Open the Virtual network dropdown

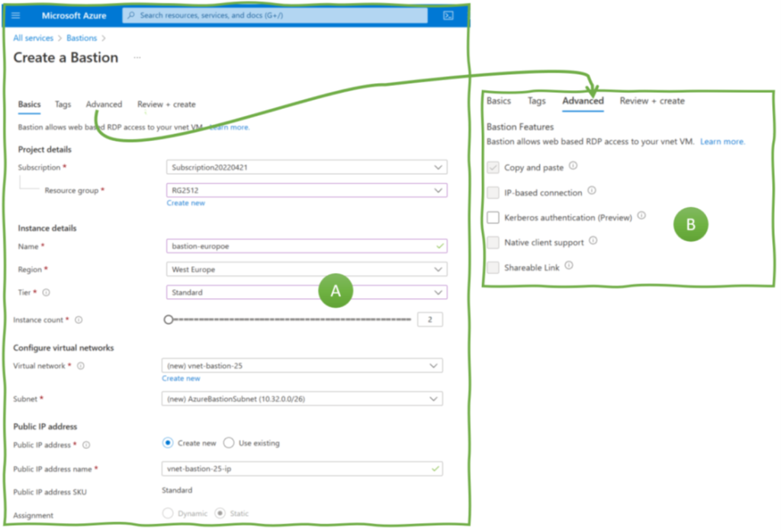point(302,366)
